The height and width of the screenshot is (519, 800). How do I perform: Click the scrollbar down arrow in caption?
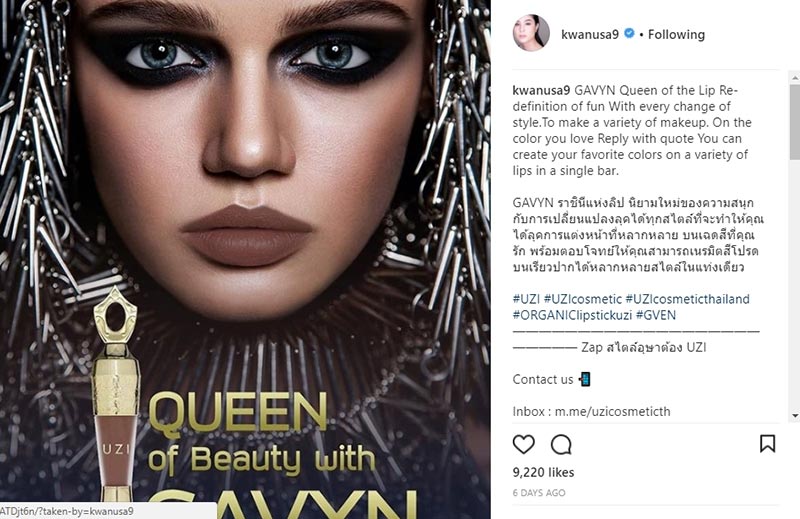tap(795, 416)
